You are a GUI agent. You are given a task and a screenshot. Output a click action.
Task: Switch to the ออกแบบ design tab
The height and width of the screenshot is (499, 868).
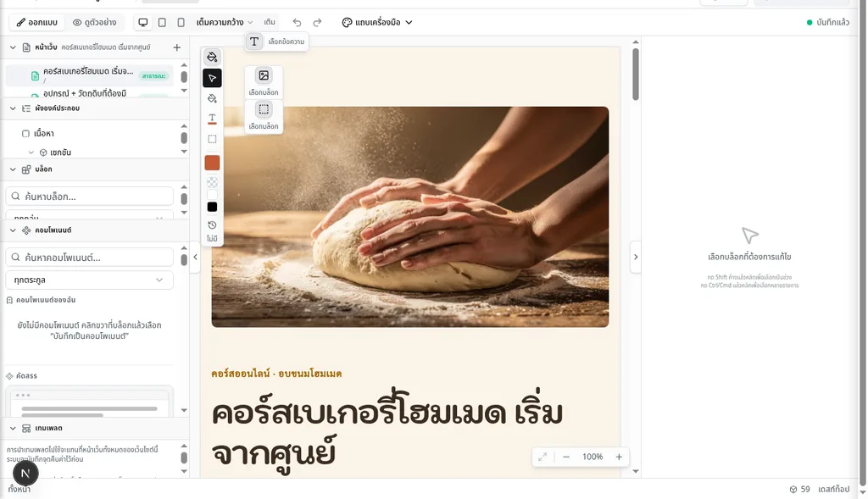(37, 22)
